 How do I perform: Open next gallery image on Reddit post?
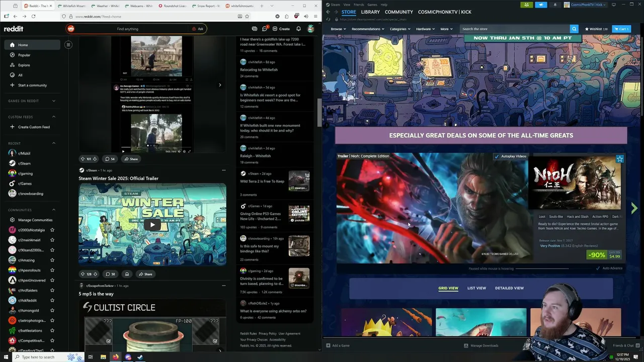220,85
